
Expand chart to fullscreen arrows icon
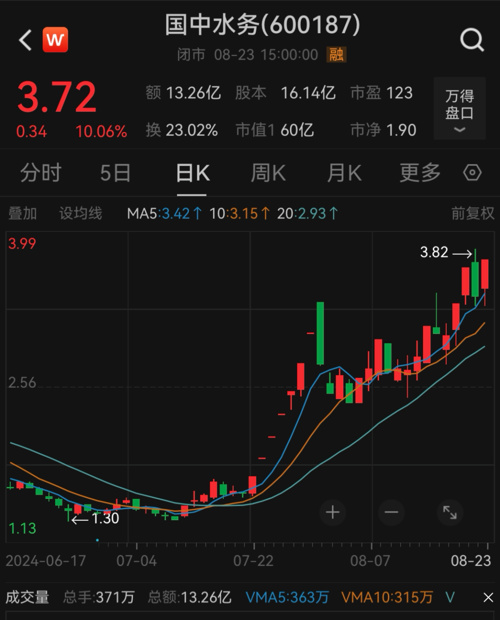point(450,512)
